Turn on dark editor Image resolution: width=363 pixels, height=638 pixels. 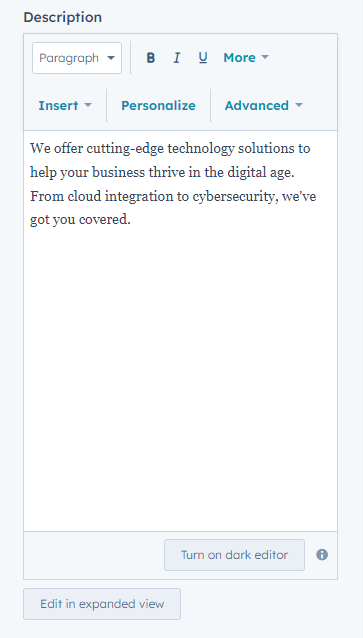[234, 555]
